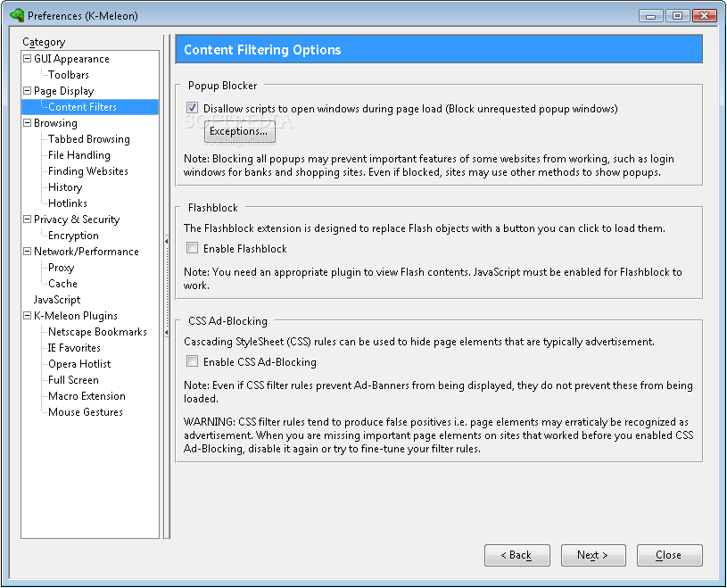Go to previous page with Back button
The height and width of the screenshot is (588, 727).
(x=517, y=555)
